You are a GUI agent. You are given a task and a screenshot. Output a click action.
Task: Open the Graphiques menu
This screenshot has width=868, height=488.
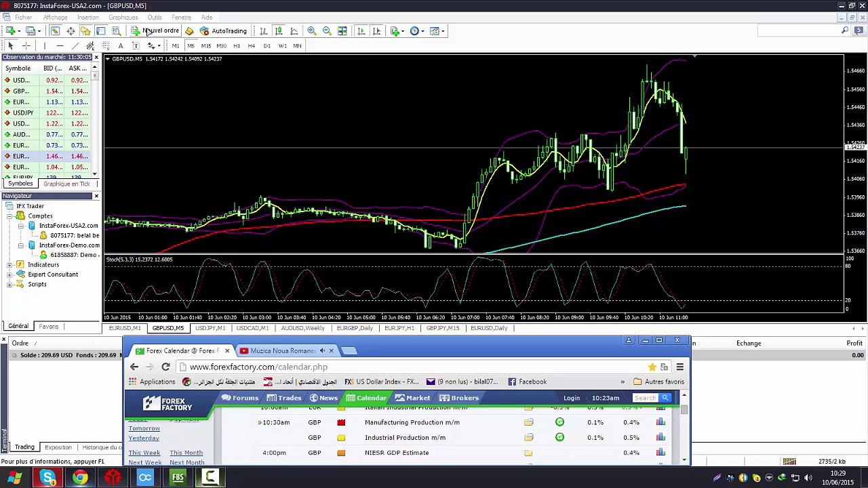click(x=123, y=17)
